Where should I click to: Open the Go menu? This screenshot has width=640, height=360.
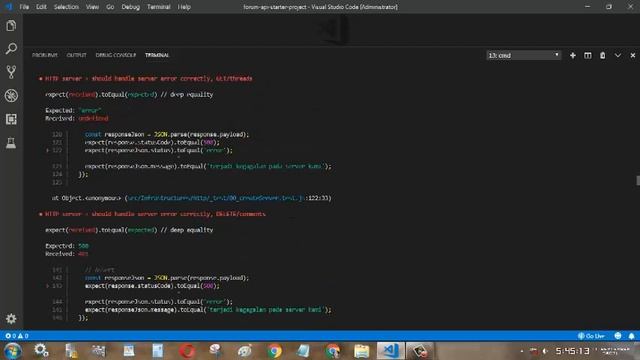coord(110,7)
